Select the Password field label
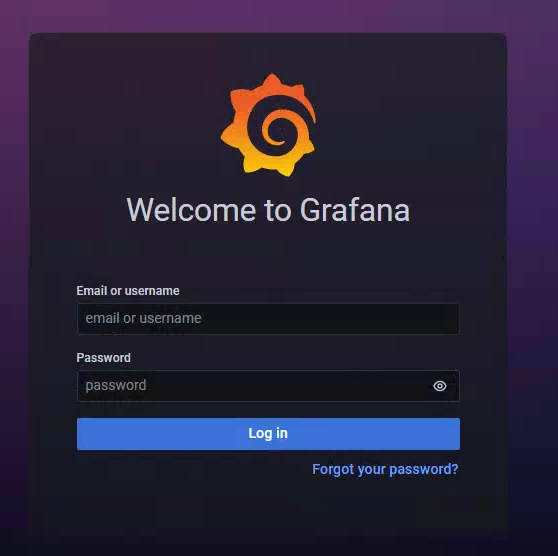 click(104, 358)
